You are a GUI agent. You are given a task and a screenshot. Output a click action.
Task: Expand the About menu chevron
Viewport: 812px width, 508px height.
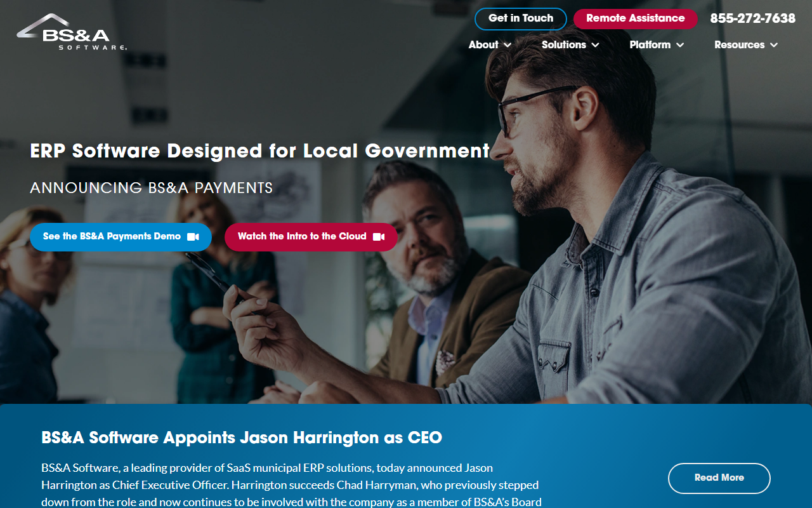tap(507, 45)
